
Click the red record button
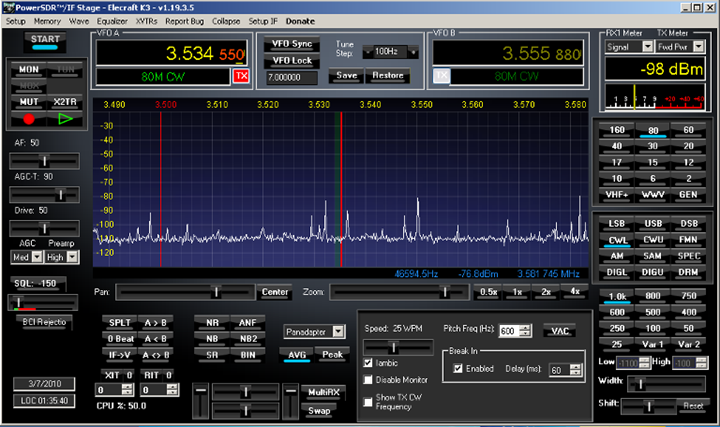(x=28, y=119)
